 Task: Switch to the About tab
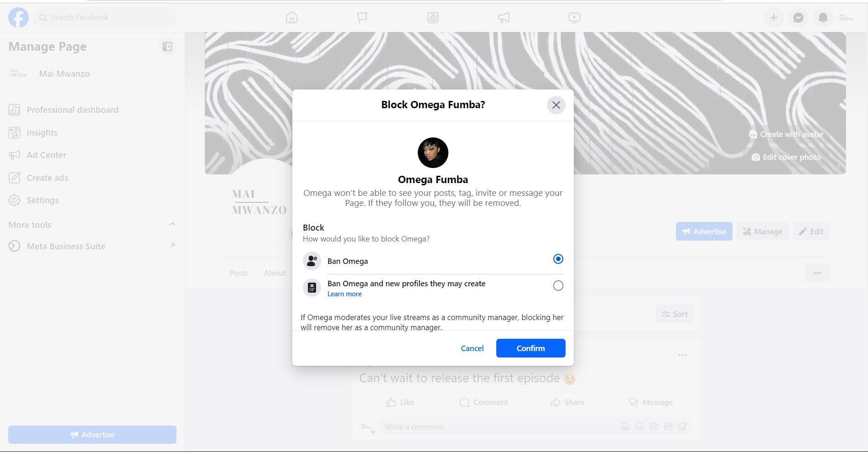275,273
